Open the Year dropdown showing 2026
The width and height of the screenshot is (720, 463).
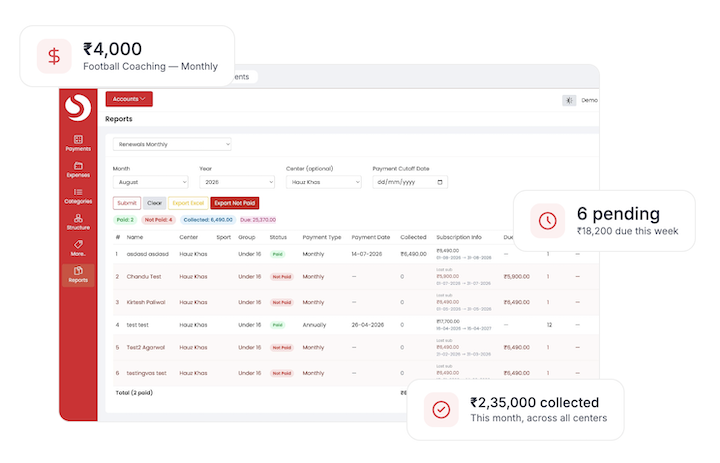(237, 182)
